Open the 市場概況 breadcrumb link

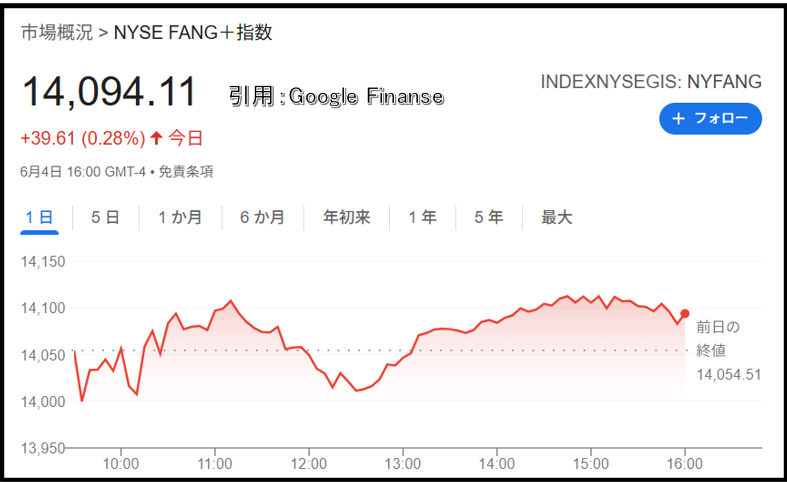click(57, 33)
